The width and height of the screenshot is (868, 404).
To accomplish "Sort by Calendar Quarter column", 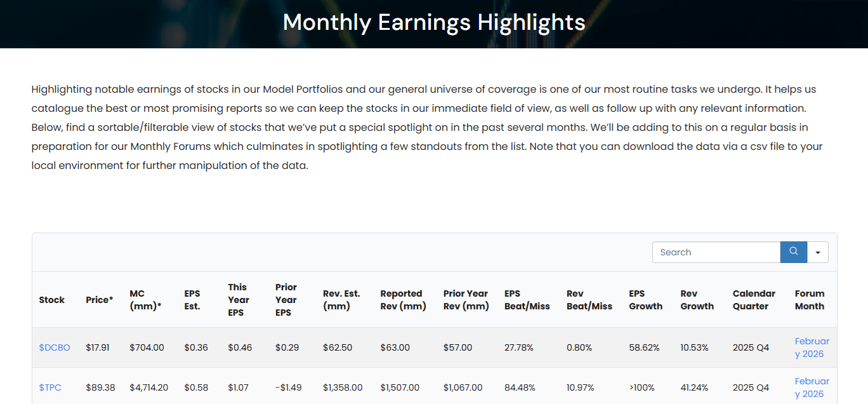I will 754,300.
